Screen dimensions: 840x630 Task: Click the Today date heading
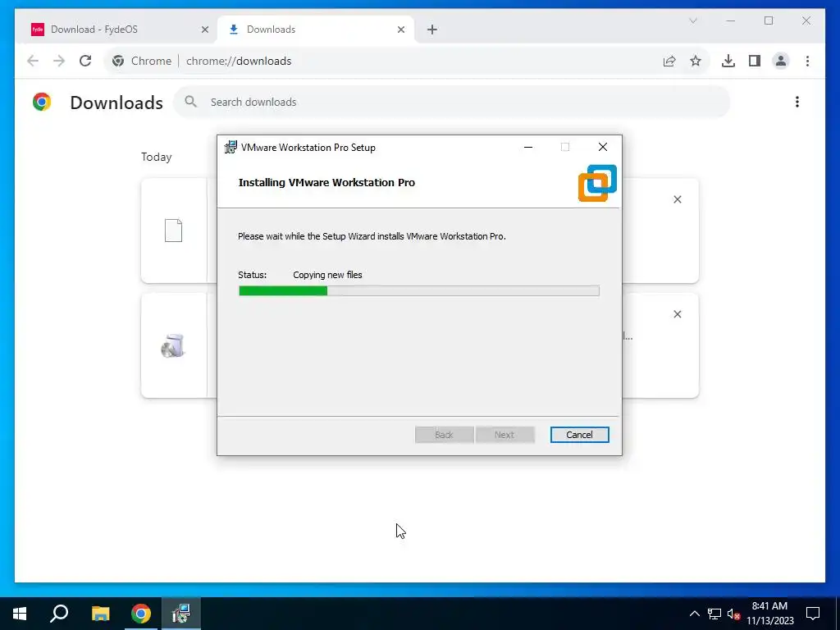tap(157, 157)
